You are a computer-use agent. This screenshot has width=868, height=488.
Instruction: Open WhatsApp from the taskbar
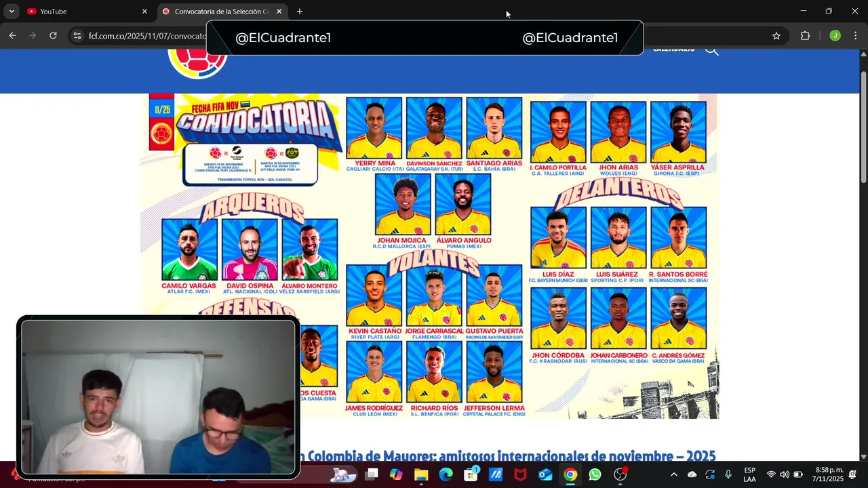click(x=595, y=474)
